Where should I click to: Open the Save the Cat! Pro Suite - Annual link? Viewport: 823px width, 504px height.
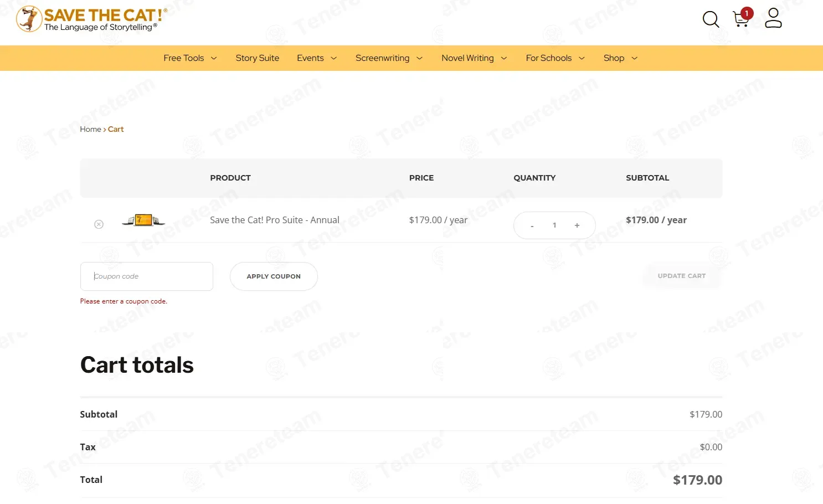pos(275,220)
